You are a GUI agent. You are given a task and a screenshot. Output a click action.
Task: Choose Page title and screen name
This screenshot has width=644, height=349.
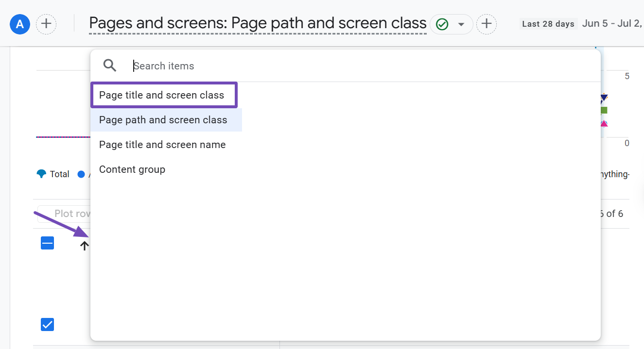(162, 145)
